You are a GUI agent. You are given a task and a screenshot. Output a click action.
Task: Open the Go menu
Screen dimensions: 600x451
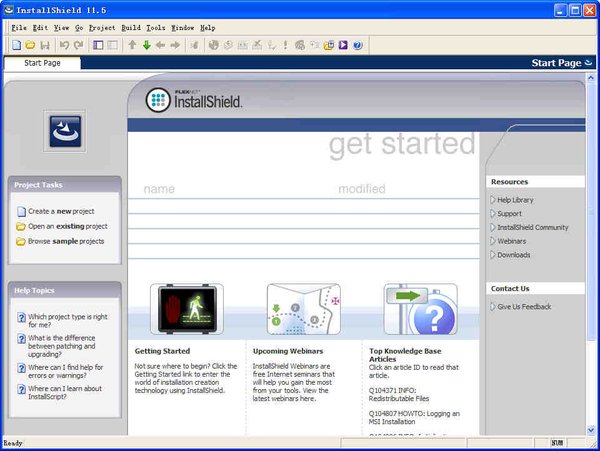click(x=79, y=28)
